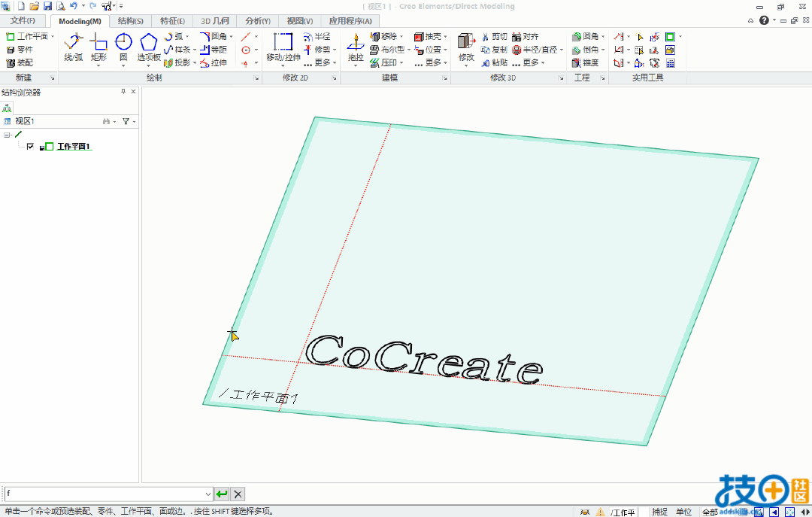
Task: Click the 位置 position tool
Action: pos(428,49)
